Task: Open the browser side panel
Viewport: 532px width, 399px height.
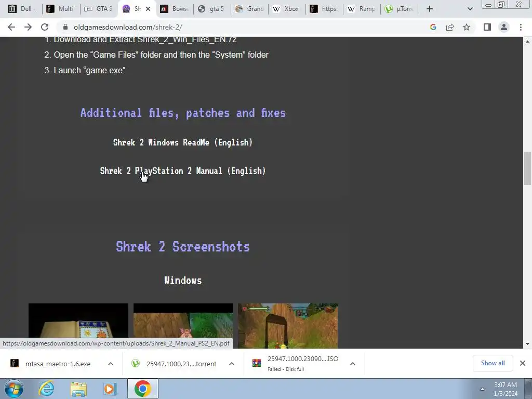Action: tap(487, 27)
